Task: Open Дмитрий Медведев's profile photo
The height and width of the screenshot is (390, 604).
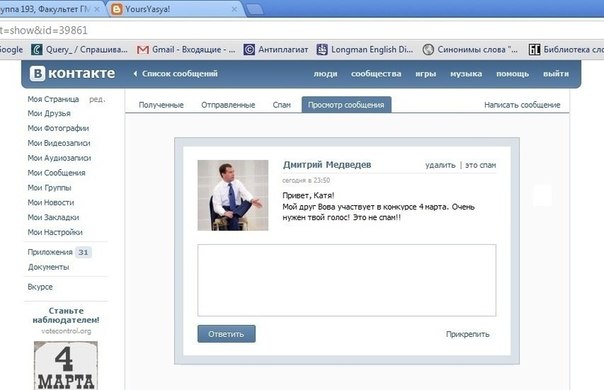Action: tap(233, 195)
